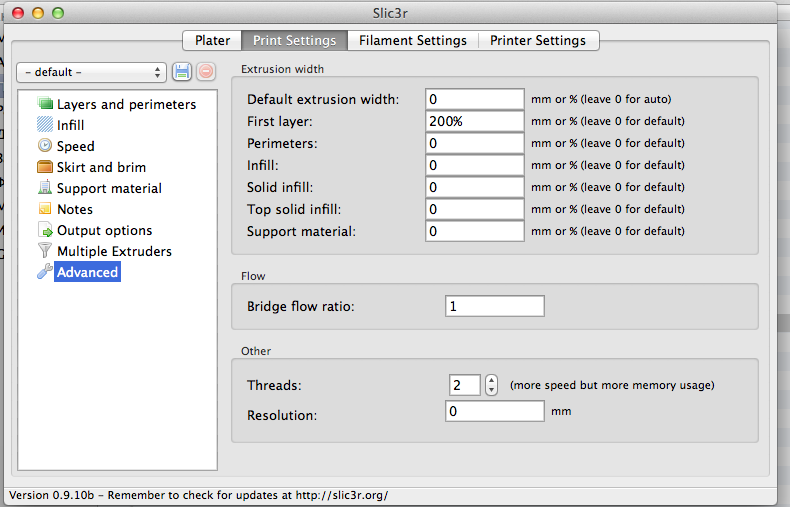Click the Notes icon in sidebar
Image resolution: width=790 pixels, height=507 pixels.
pos(45,209)
